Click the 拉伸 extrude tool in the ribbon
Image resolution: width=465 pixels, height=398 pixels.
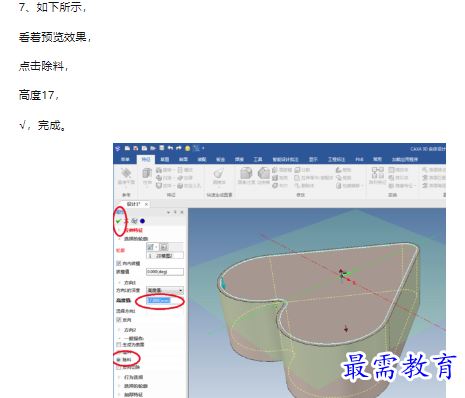[x=147, y=177]
